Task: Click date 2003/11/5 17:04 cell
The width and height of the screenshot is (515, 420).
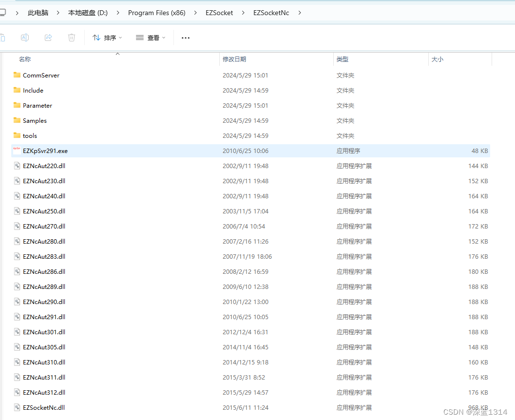Action: point(246,211)
